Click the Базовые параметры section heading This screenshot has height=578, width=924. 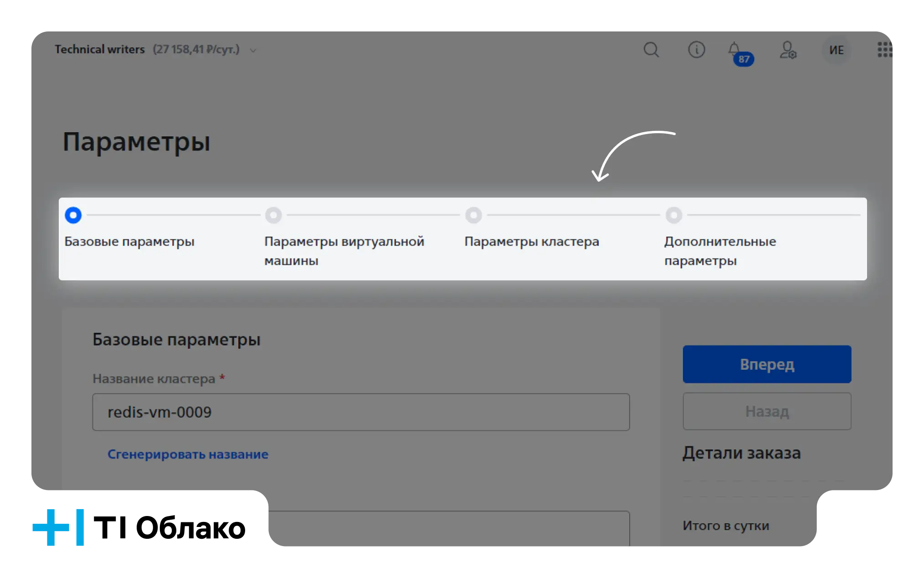(x=176, y=340)
